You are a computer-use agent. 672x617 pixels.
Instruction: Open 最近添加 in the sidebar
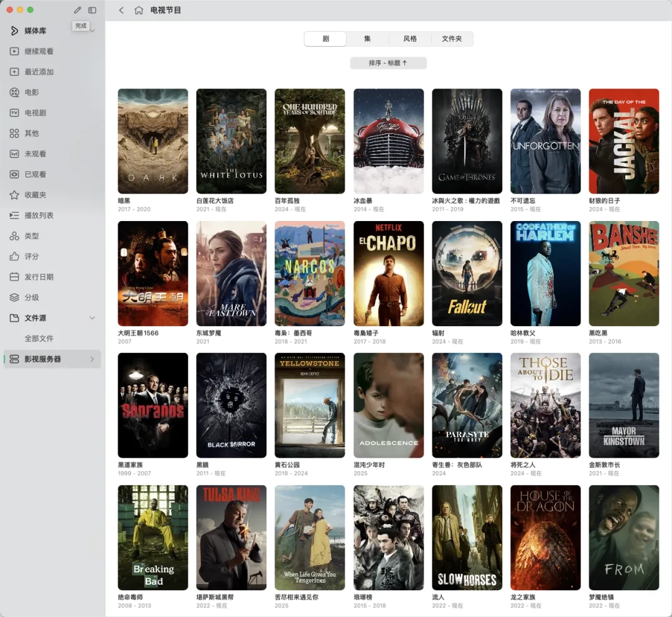pos(39,72)
